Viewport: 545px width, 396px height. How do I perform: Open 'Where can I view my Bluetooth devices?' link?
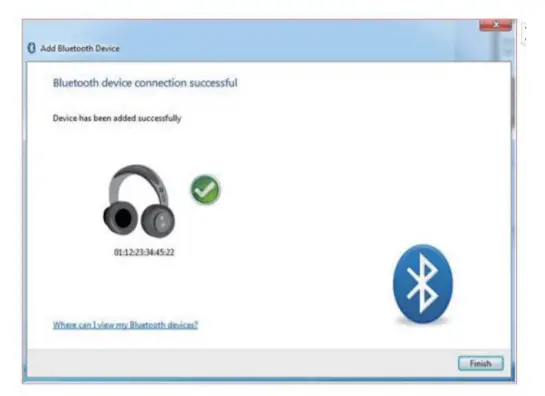coord(125,325)
